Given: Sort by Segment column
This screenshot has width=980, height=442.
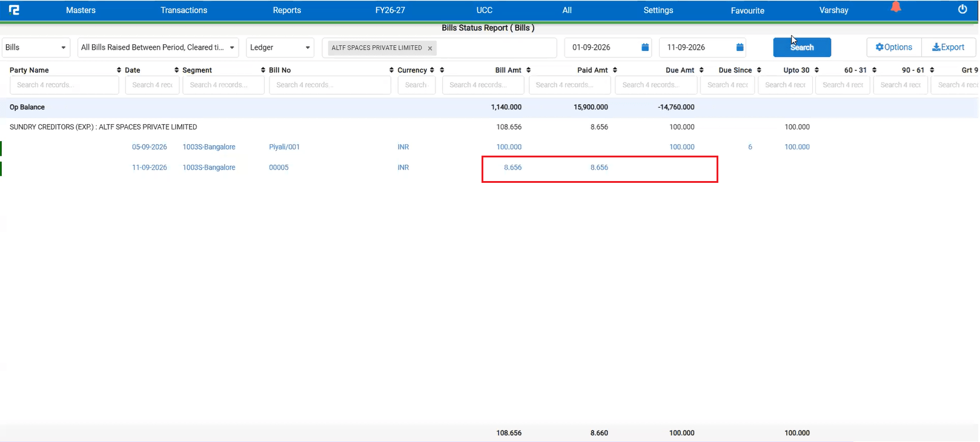Looking at the screenshot, I should pos(263,70).
